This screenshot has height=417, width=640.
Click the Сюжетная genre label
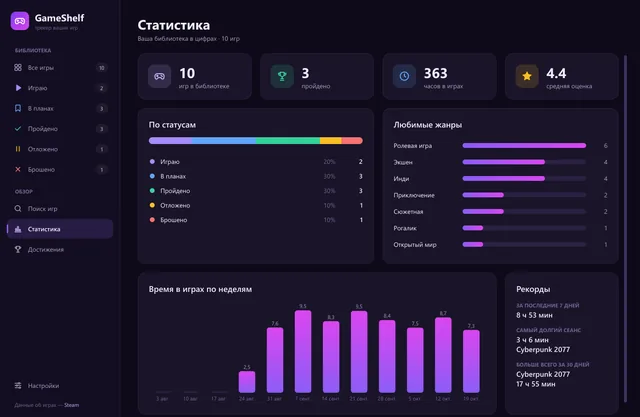point(408,211)
